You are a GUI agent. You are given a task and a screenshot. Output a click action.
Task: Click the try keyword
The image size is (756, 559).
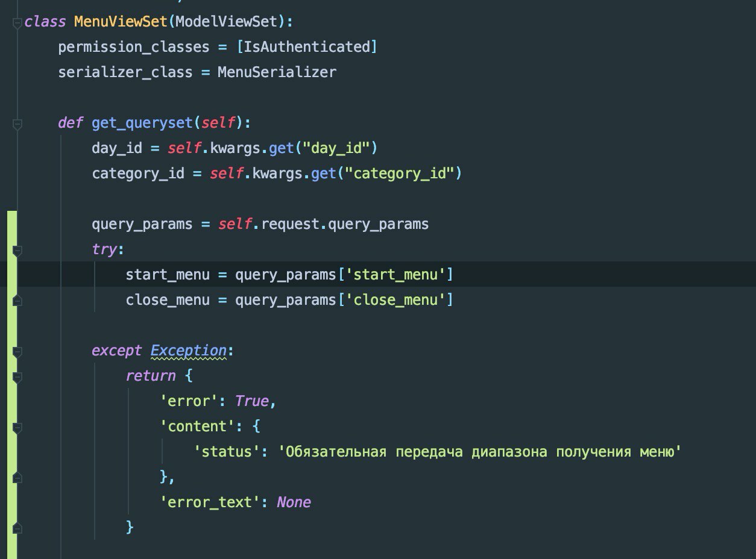(x=104, y=249)
